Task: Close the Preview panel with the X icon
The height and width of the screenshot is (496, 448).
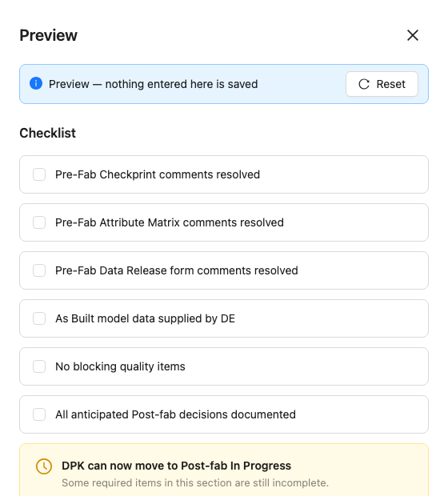Action: pos(413,35)
